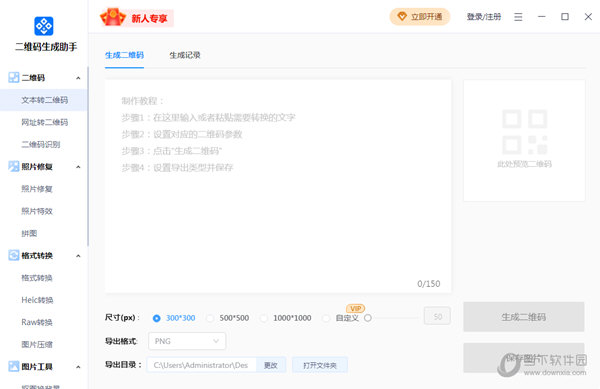Image resolution: width=600 pixels, height=389 pixels.
Task: Collapse the 照片修复 sidebar group
Action: point(78,167)
